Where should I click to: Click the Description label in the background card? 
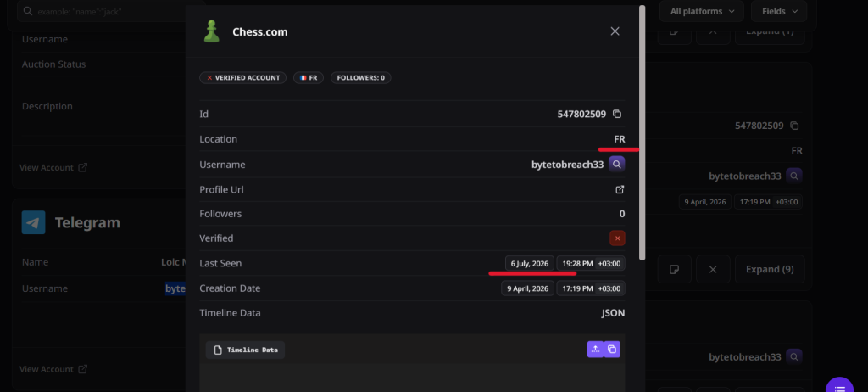[x=47, y=106]
